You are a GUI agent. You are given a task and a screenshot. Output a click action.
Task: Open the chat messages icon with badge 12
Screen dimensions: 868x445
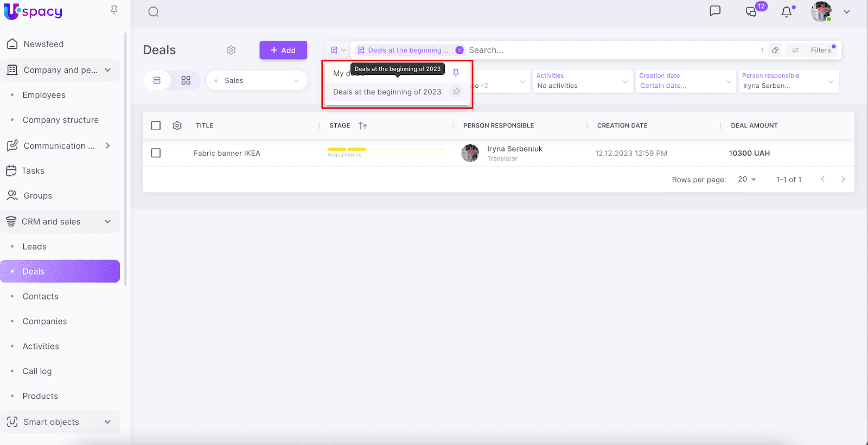(x=751, y=12)
